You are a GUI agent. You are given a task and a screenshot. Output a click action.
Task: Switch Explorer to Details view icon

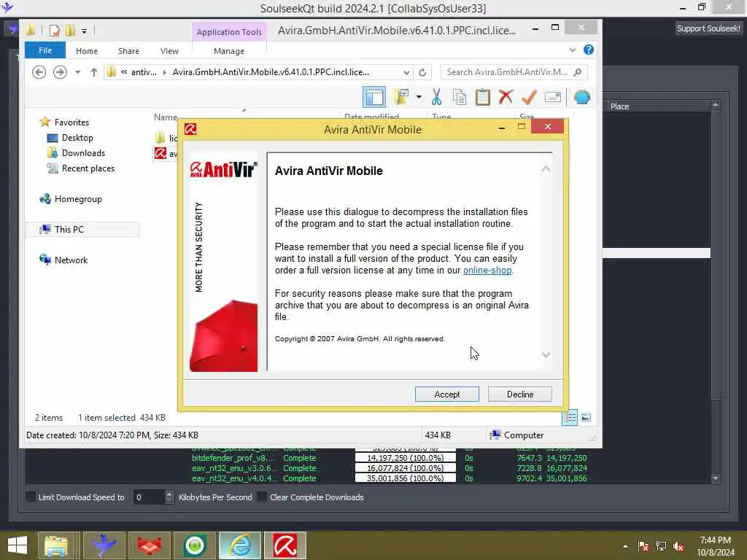point(570,418)
